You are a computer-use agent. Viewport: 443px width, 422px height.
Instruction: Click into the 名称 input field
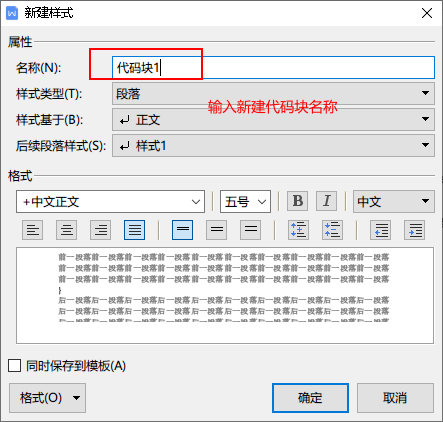point(273,68)
